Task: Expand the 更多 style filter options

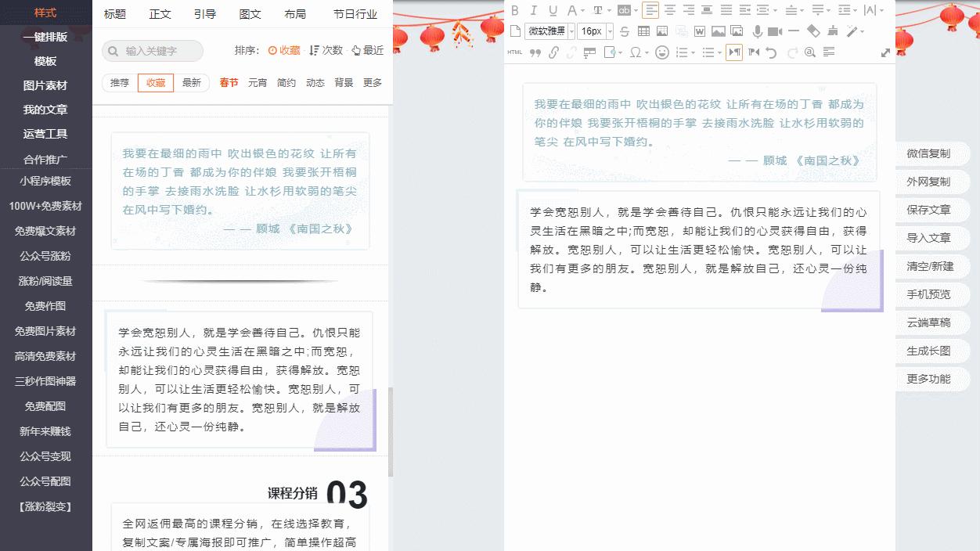Action: 372,81
